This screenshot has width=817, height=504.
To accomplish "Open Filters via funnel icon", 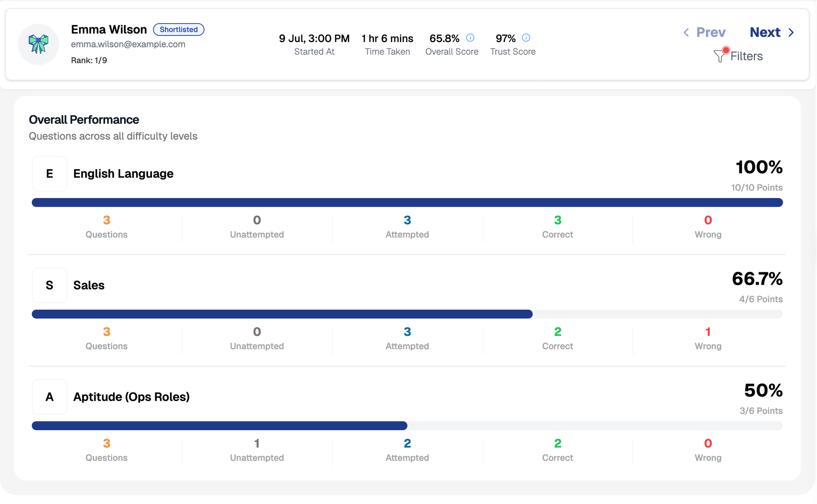I will tap(719, 56).
